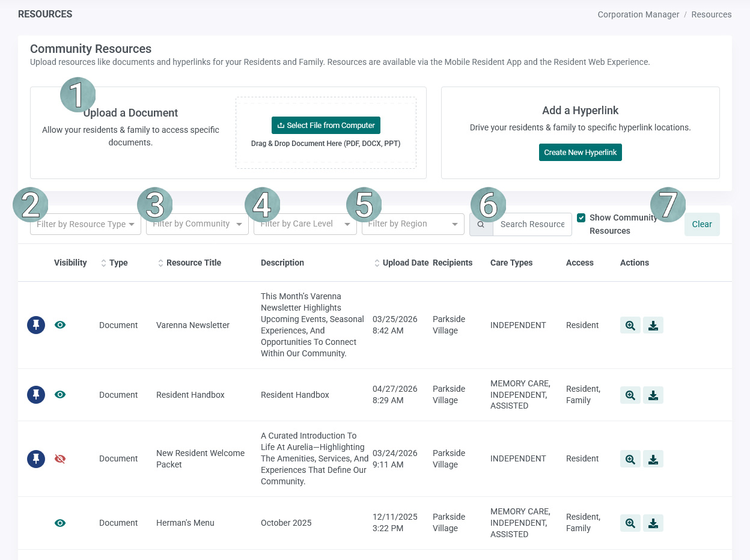750x560 pixels.
Task: Open the Filter by Region dropdown
Action: (x=413, y=224)
